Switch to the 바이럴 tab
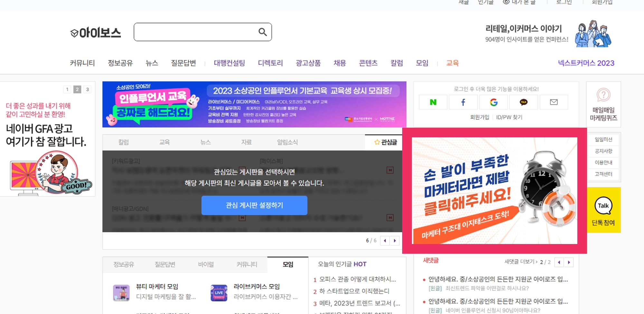This screenshot has height=314, width=644. click(206, 264)
